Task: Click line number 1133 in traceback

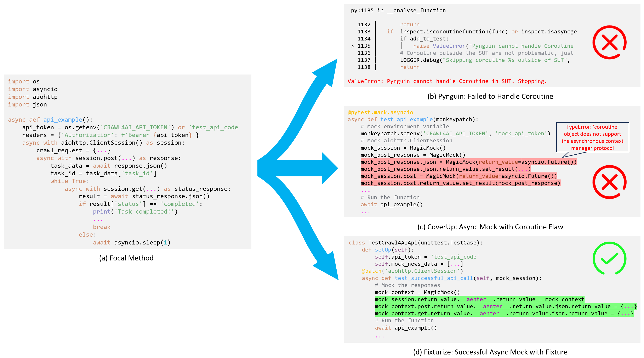Action: click(x=364, y=32)
